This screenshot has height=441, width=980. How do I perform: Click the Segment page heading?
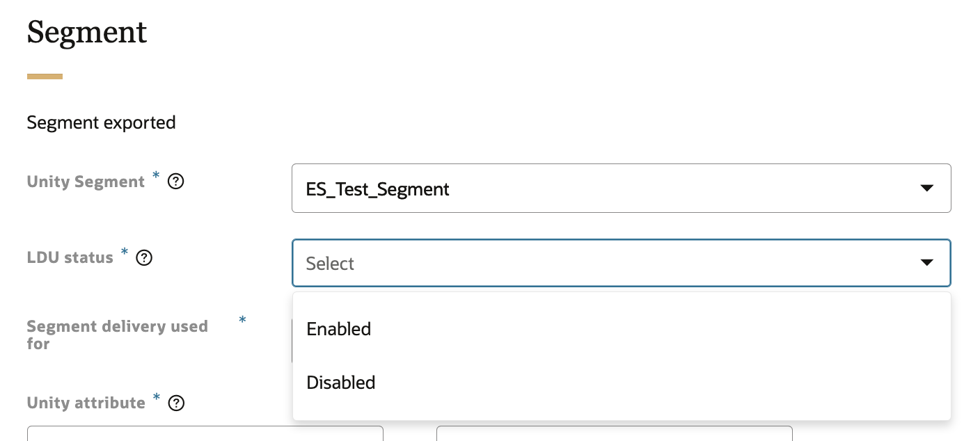[x=87, y=33]
